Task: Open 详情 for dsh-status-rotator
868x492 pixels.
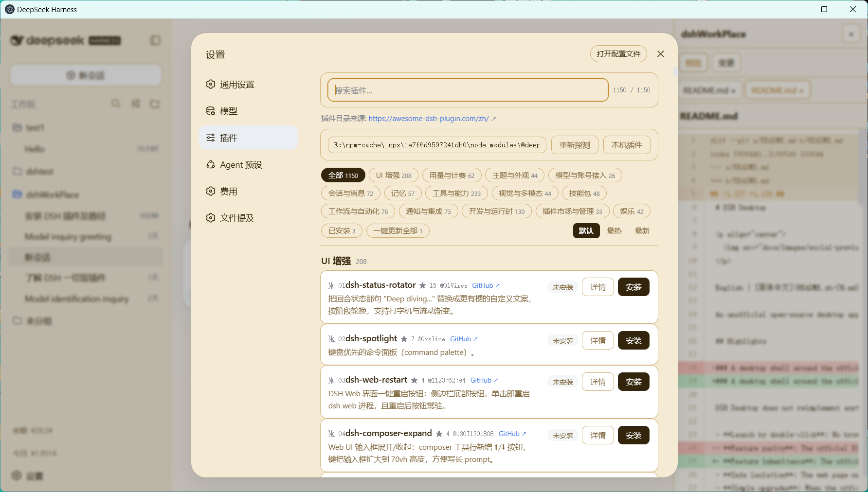Action: [598, 287]
